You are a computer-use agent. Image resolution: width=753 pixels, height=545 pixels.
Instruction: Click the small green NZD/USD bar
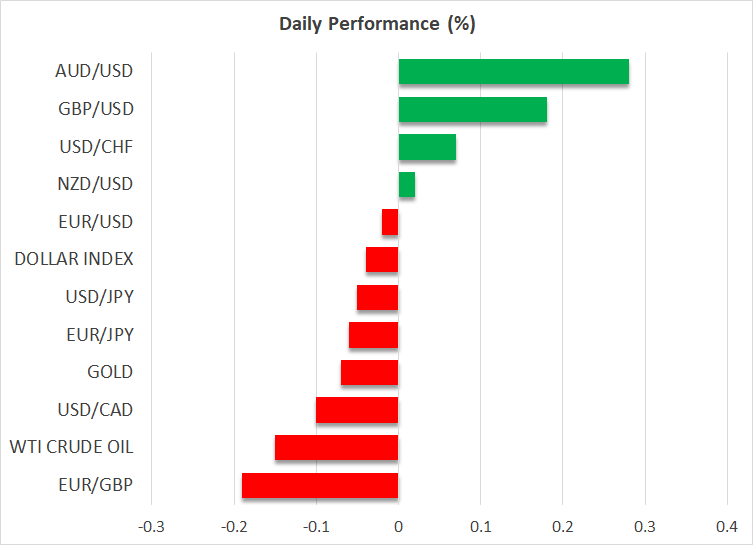point(407,185)
